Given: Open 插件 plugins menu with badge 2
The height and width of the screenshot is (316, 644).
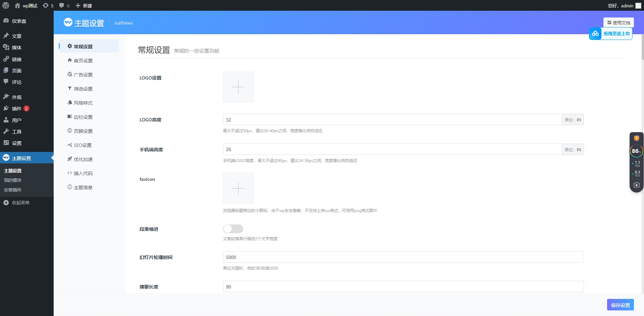Looking at the screenshot, I should 27,108.
